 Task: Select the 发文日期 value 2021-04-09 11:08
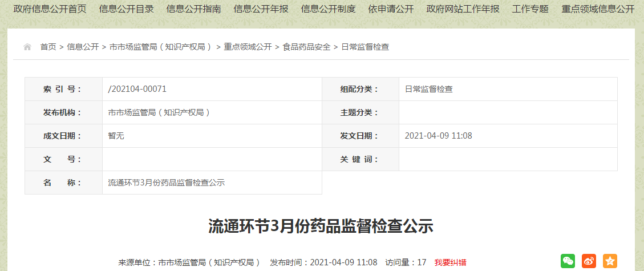(x=438, y=136)
